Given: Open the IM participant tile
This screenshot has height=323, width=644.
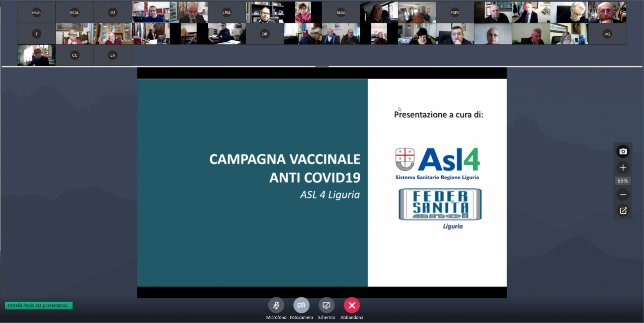Looking at the screenshot, I should 112,12.
